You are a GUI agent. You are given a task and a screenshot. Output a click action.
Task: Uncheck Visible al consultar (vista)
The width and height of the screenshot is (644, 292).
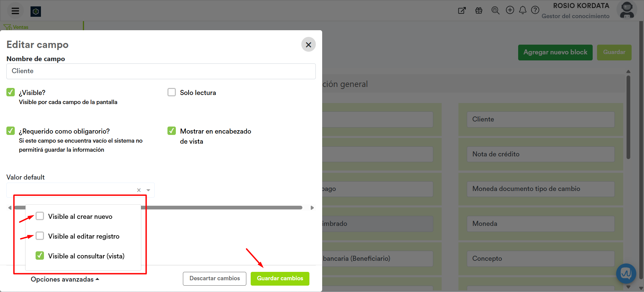pyautogui.click(x=40, y=256)
